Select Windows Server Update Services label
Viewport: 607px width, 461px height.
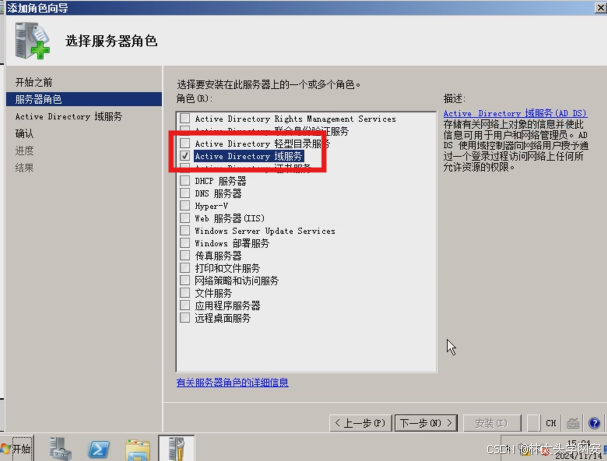[x=265, y=231]
